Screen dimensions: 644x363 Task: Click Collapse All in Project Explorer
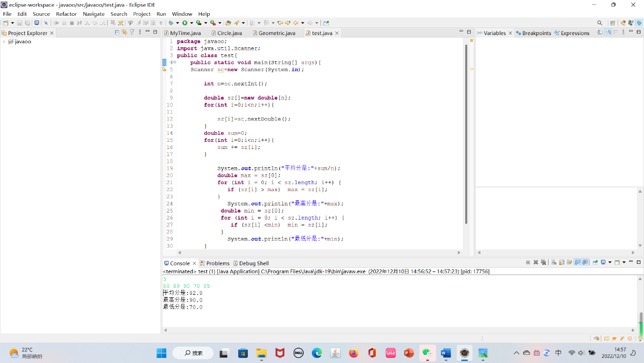tap(117, 32)
